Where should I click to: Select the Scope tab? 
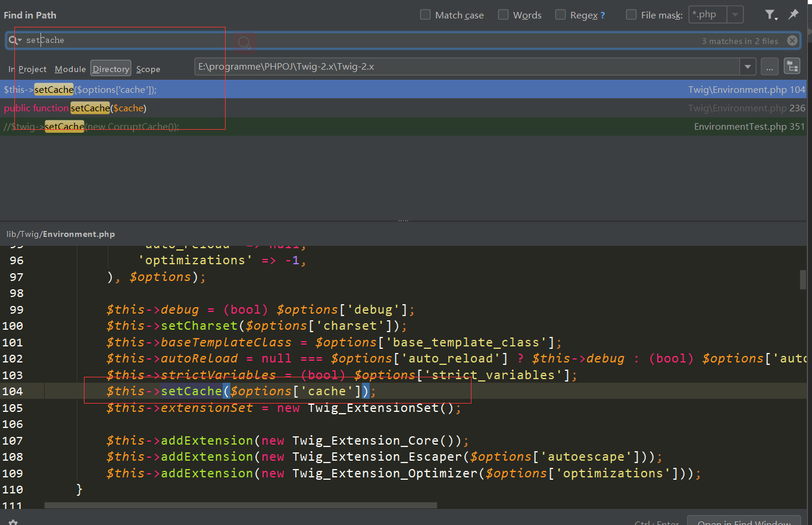[x=148, y=69]
